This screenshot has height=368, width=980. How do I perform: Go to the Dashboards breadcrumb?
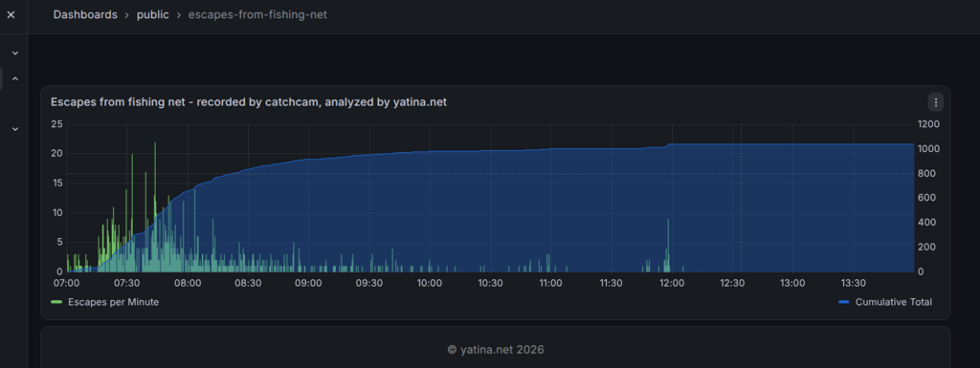click(x=85, y=15)
